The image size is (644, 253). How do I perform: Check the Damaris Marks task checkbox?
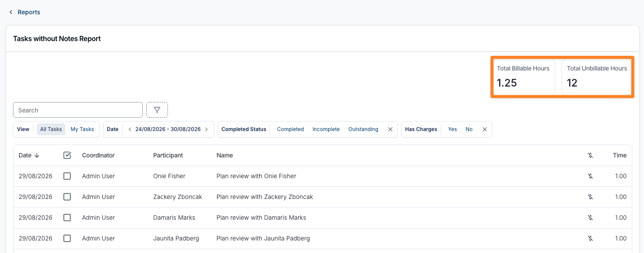[67, 218]
